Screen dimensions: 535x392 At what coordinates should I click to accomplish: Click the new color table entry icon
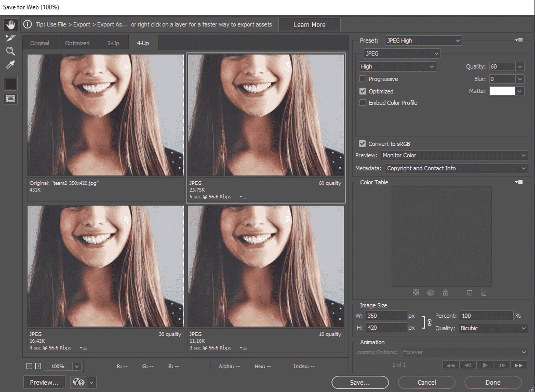470,293
